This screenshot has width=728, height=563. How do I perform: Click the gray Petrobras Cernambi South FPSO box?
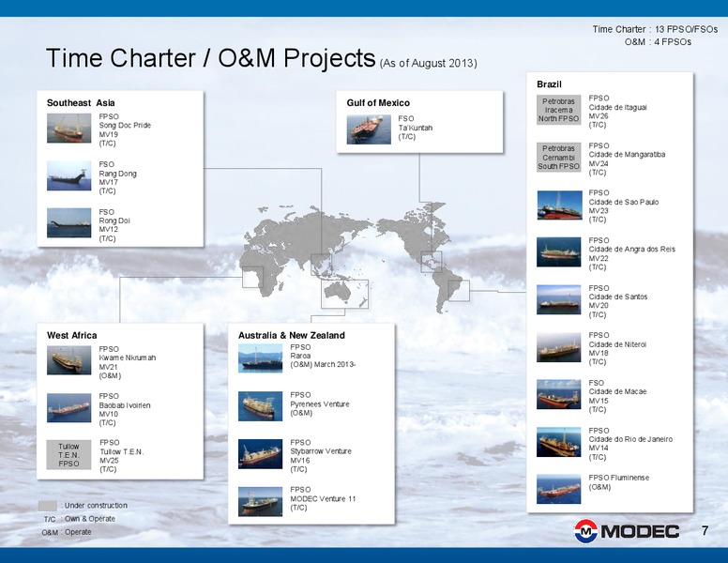[558, 157]
